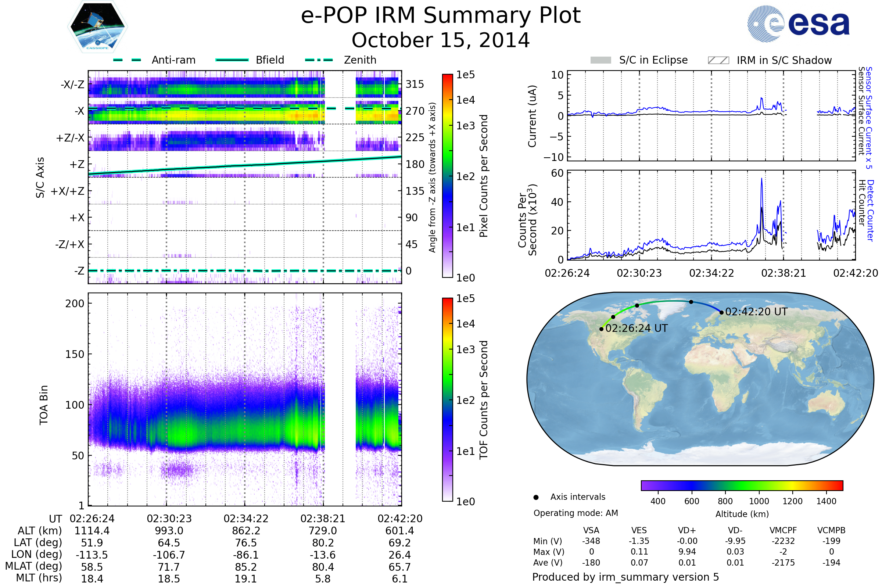Screen dimensions: 882x588
Task: Click the Operating mode: AM text
Action: tap(576, 513)
